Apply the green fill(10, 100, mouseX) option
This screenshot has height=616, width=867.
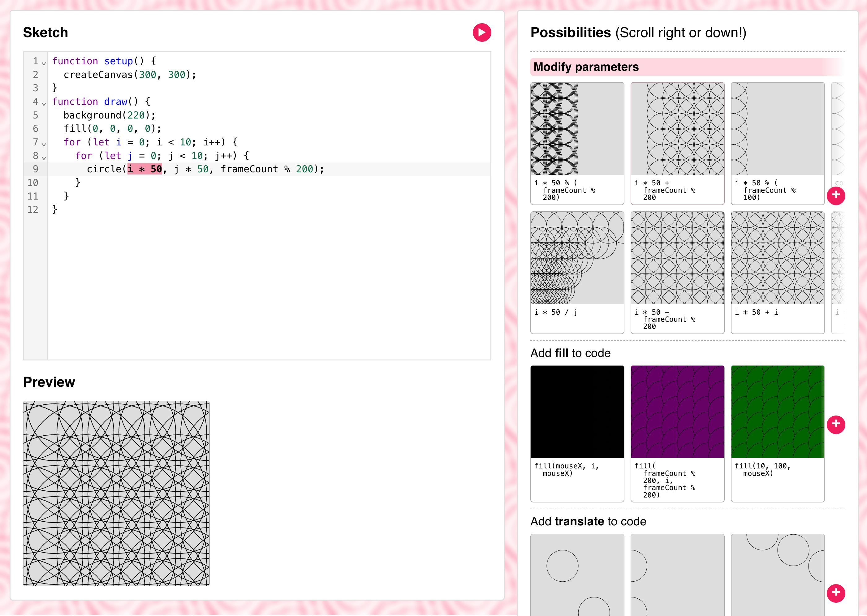tap(777, 433)
